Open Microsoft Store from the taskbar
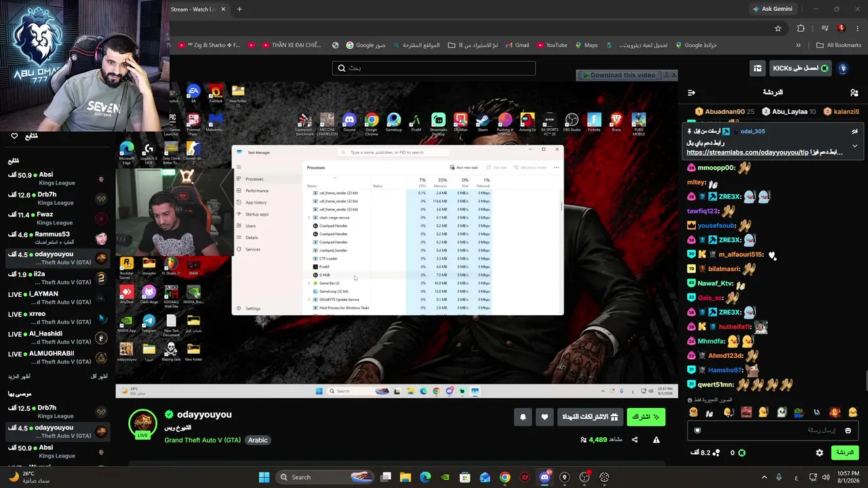 tap(465, 477)
